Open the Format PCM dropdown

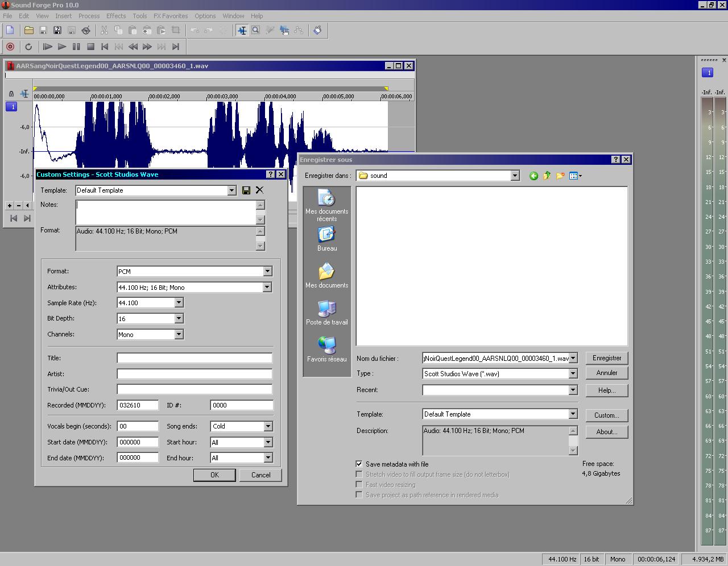267,272
